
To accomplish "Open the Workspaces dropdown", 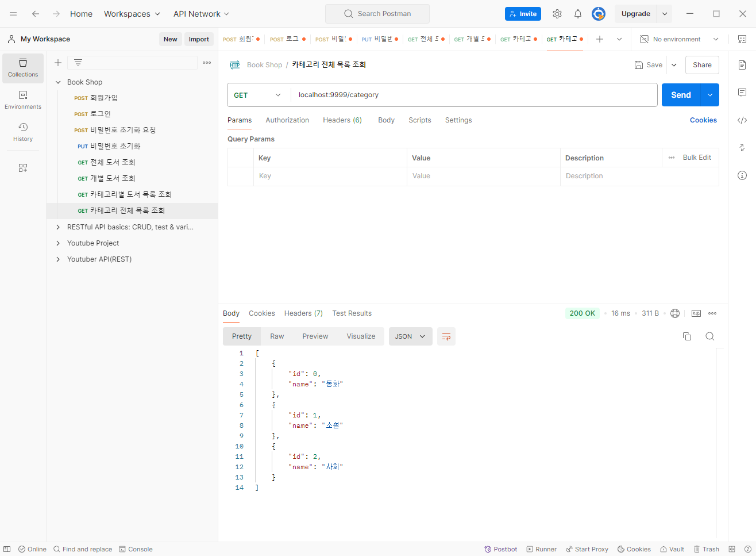I will point(132,14).
